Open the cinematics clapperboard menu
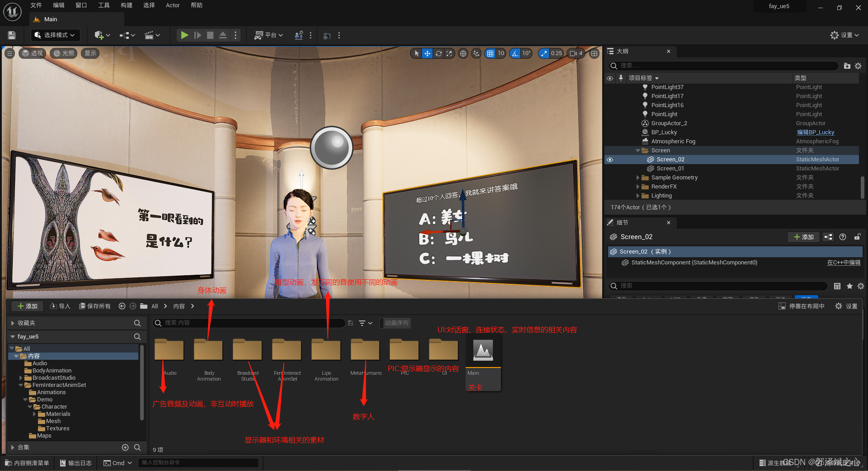 (x=152, y=35)
